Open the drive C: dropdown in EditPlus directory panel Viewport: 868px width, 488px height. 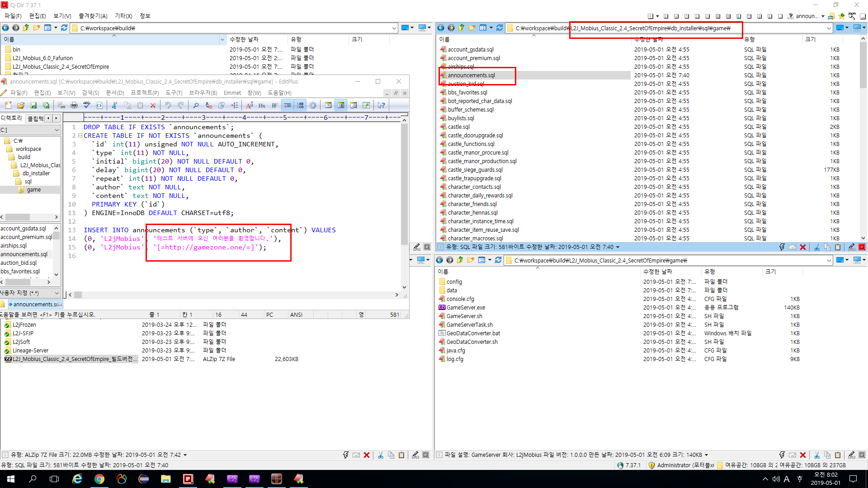tap(57, 130)
